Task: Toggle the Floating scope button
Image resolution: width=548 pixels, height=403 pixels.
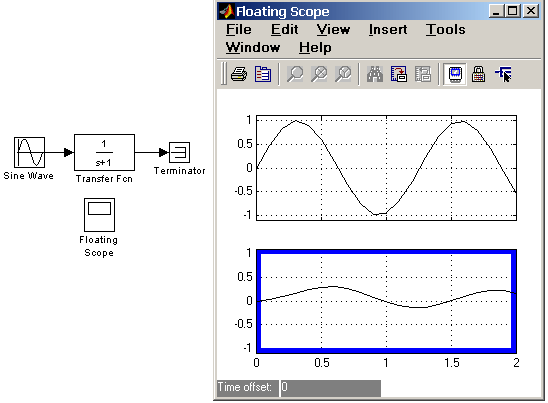Action: click(455, 74)
